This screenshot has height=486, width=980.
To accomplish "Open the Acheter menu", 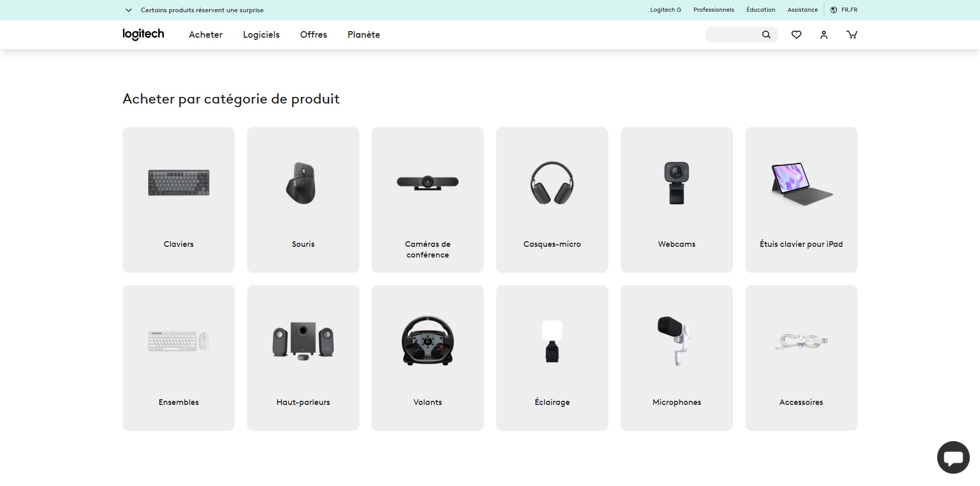I will [206, 35].
